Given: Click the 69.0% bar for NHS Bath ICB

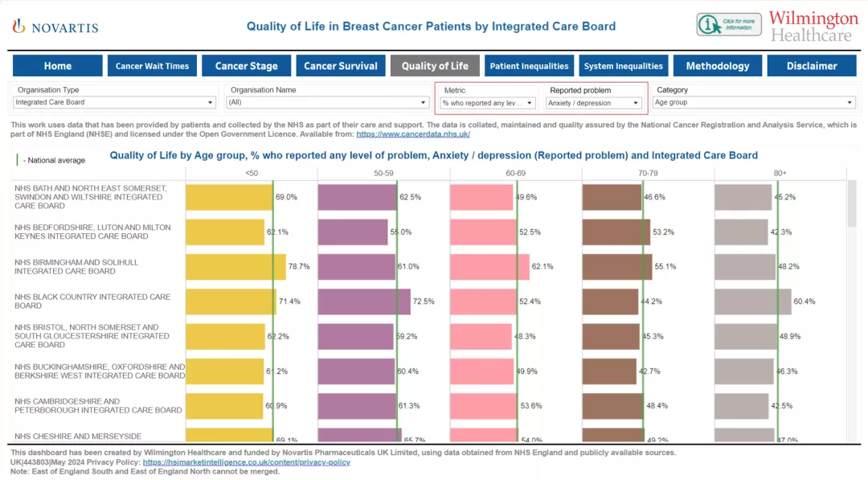Looking at the screenshot, I should (229, 196).
